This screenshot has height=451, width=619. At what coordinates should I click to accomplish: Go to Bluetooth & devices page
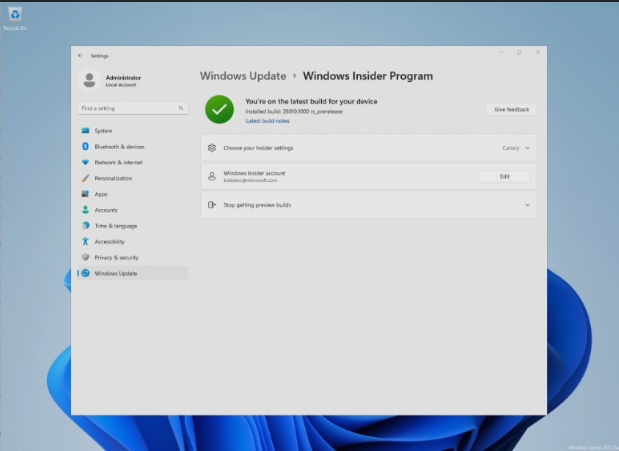pyautogui.click(x=133, y=146)
